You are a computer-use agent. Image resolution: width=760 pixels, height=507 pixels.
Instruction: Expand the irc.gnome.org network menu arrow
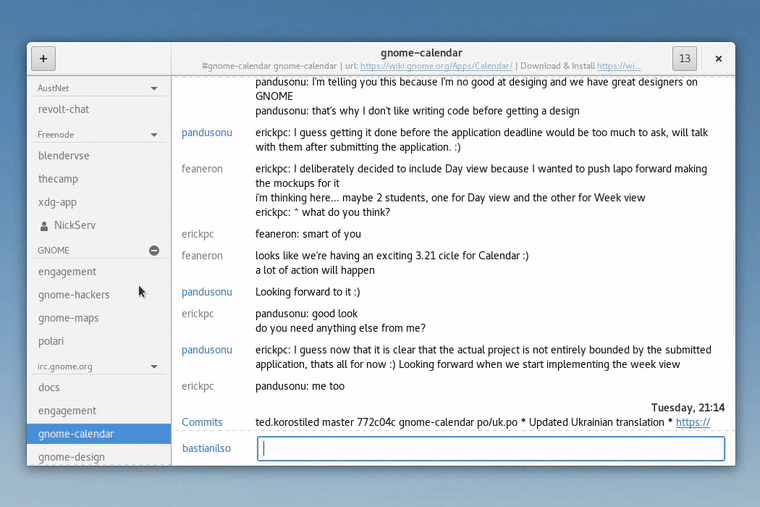pyautogui.click(x=154, y=367)
